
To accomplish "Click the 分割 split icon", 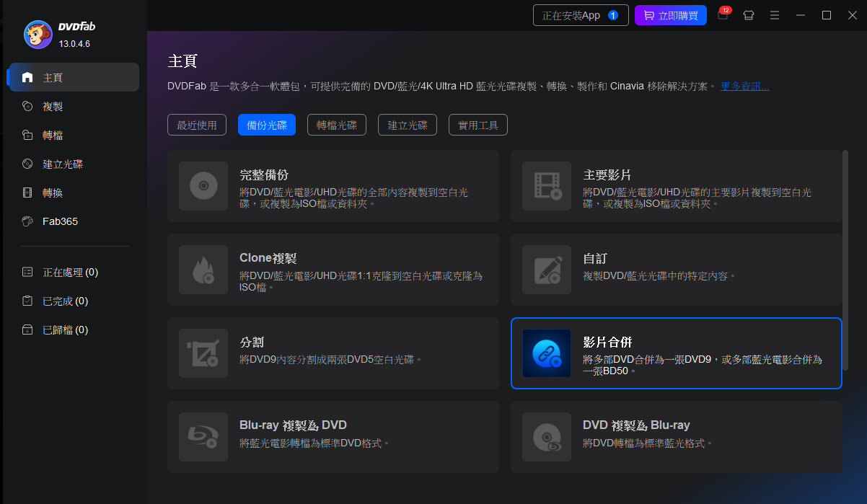I will (203, 353).
